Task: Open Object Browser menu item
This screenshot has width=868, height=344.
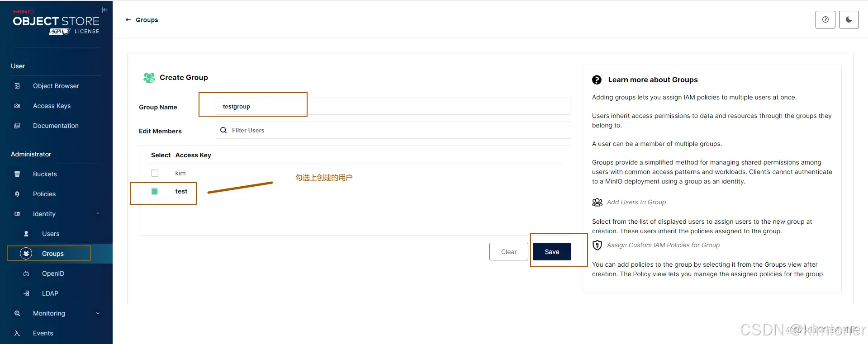Action: tap(56, 86)
